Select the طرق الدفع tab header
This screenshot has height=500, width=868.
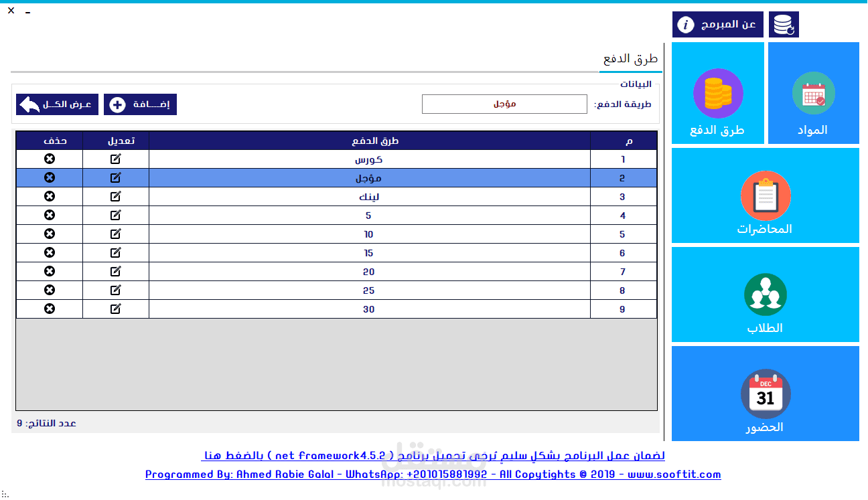tap(631, 59)
